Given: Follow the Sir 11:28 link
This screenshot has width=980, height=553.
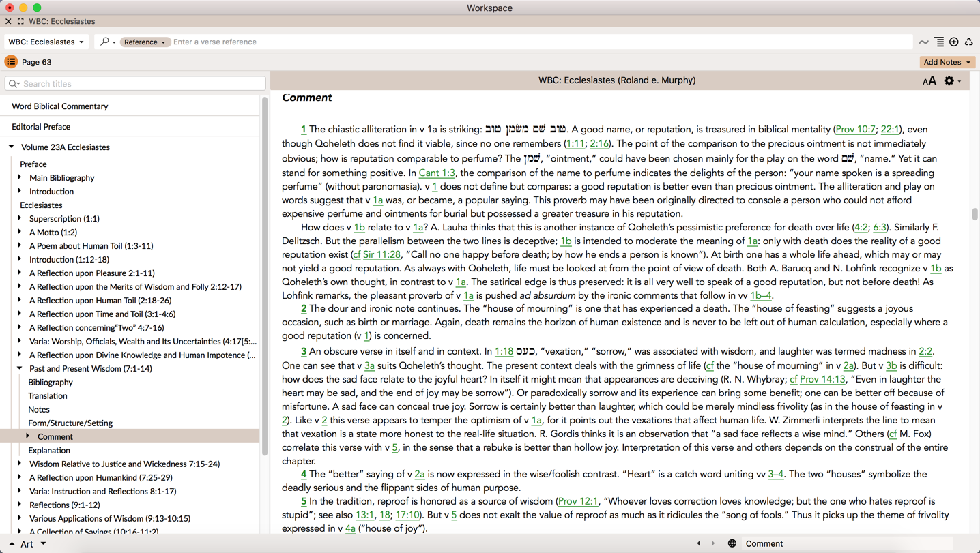Looking at the screenshot, I should 381,254.
